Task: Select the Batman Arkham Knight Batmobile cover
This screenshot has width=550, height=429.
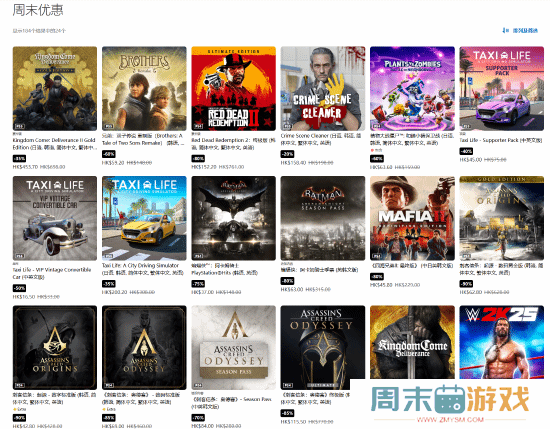Action: pyautogui.click(x=234, y=218)
